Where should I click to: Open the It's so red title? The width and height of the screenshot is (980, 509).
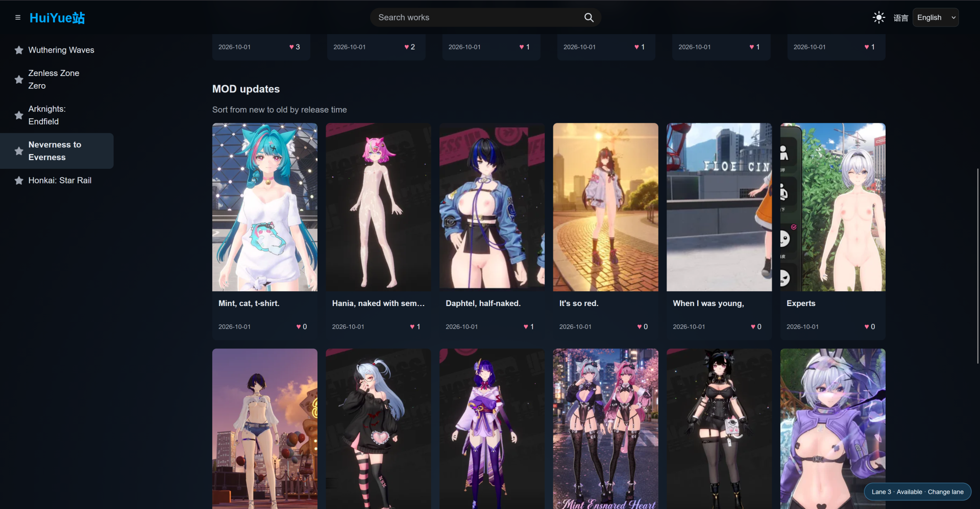579,303
